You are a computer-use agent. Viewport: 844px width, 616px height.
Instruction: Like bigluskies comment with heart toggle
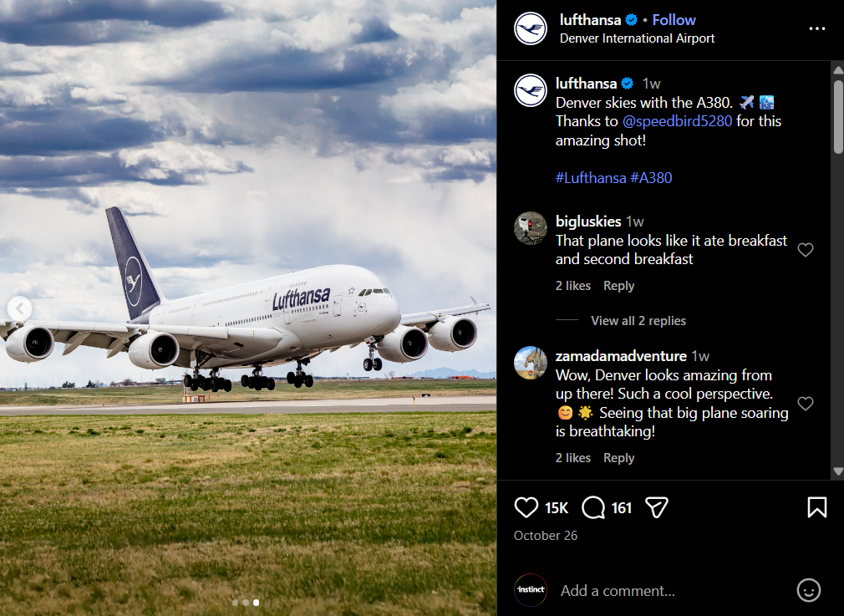805,250
